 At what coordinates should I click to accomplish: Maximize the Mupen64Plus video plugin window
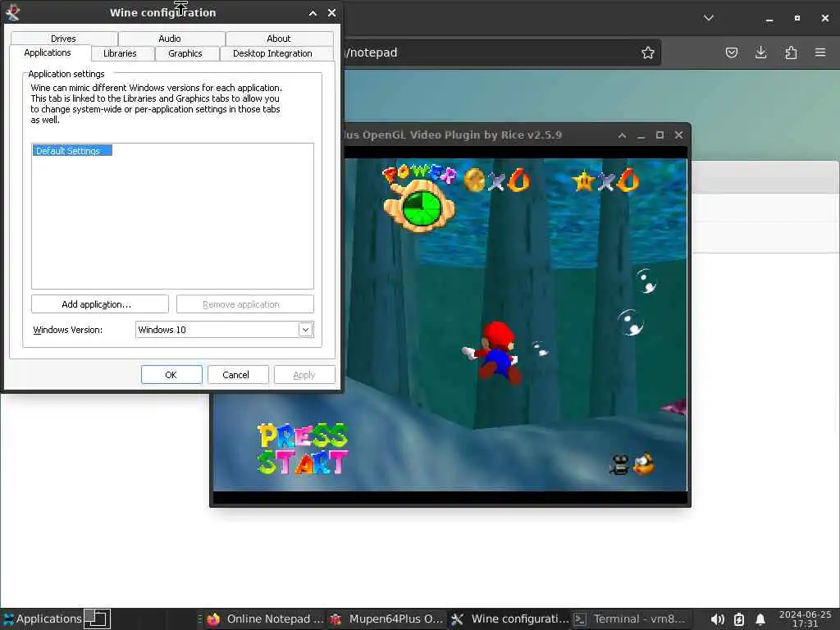click(660, 135)
